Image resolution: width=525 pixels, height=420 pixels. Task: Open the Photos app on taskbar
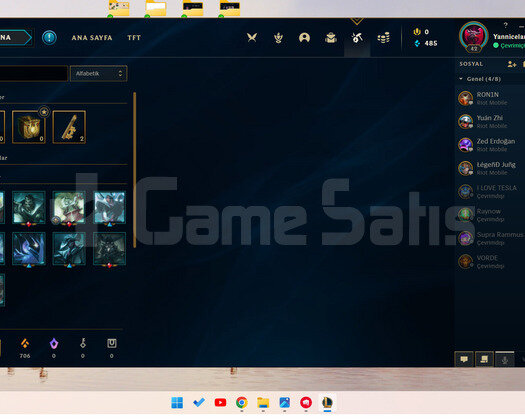pyautogui.click(x=285, y=403)
